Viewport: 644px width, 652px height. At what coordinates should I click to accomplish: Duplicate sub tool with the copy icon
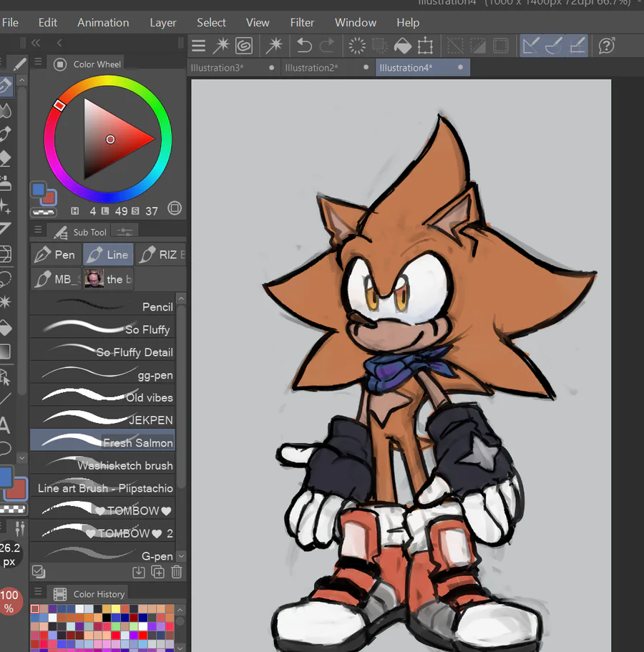(x=158, y=572)
